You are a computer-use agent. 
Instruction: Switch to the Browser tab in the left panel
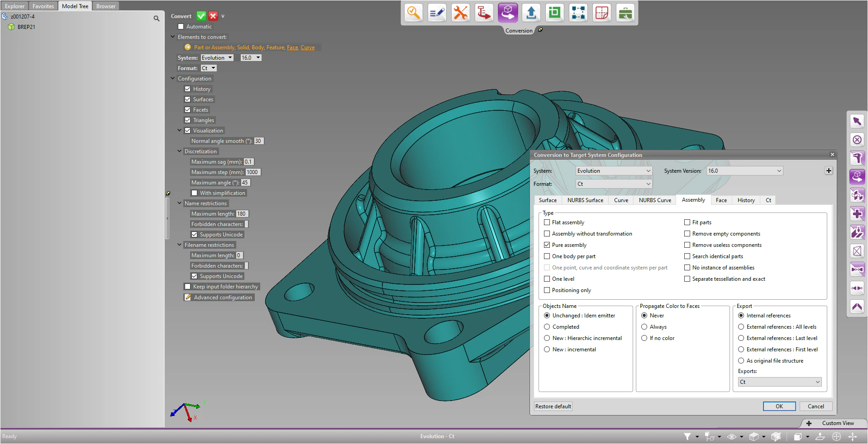tap(105, 6)
